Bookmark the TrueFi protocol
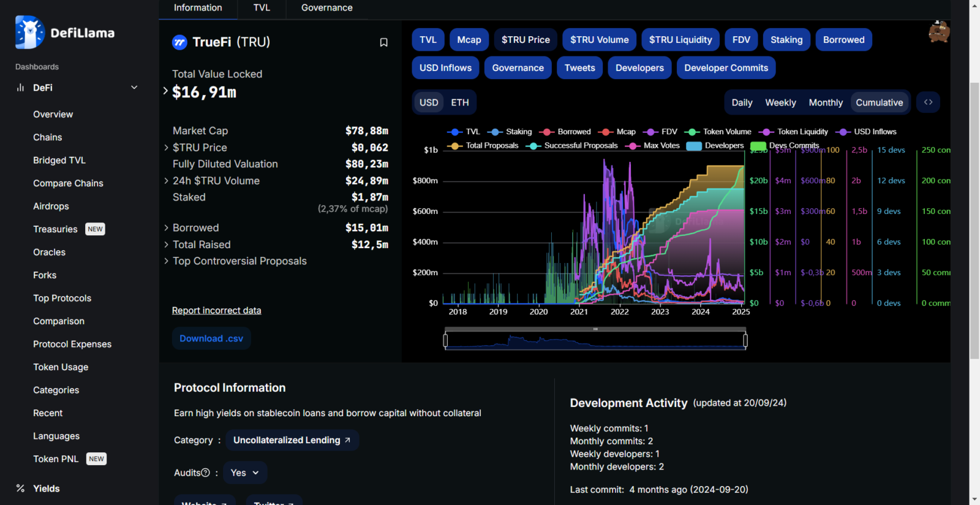 [x=383, y=42]
